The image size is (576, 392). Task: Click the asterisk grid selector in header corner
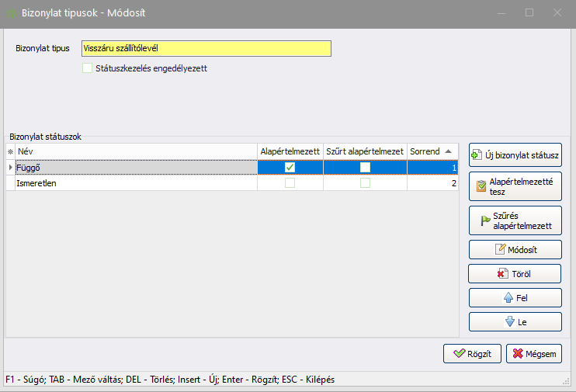click(x=10, y=151)
